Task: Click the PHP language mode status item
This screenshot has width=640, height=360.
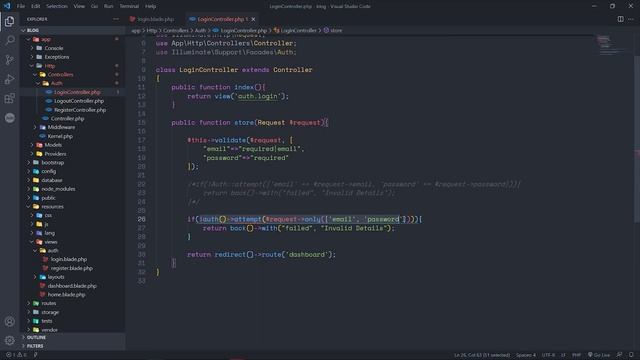Action: [576, 355]
